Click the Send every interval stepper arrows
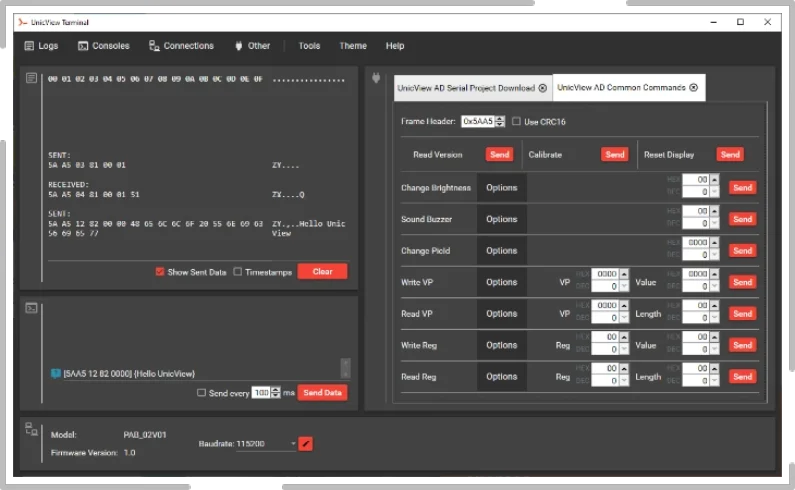This screenshot has width=795, height=490. pos(275,393)
